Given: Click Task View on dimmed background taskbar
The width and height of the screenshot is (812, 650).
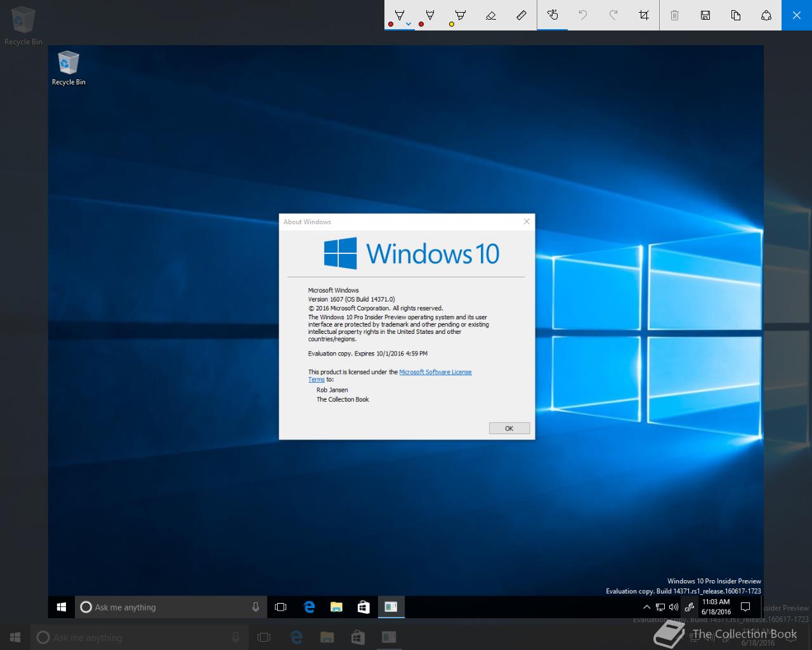Looking at the screenshot, I should coord(264,637).
